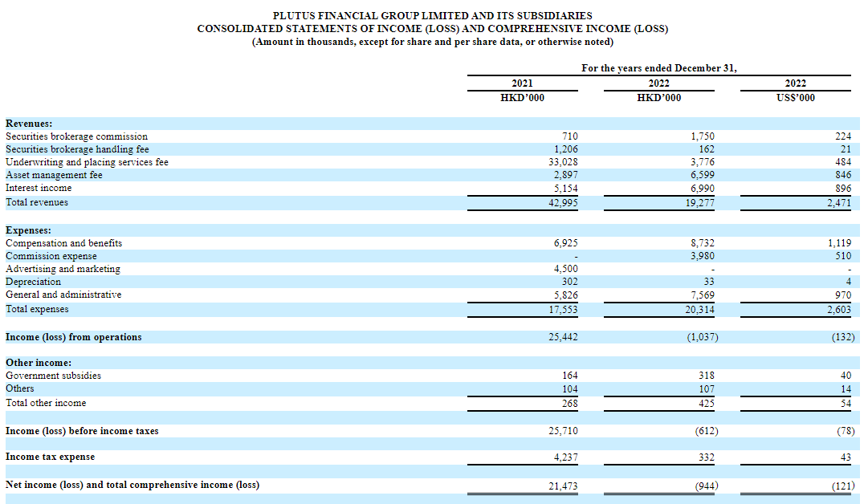Click the 'US$'000' column header

click(796, 98)
